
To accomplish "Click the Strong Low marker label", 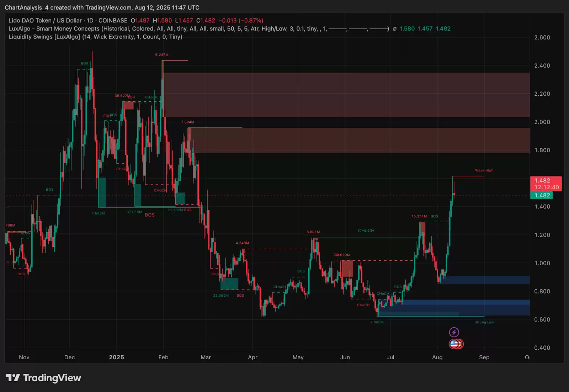I will [x=484, y=322].
